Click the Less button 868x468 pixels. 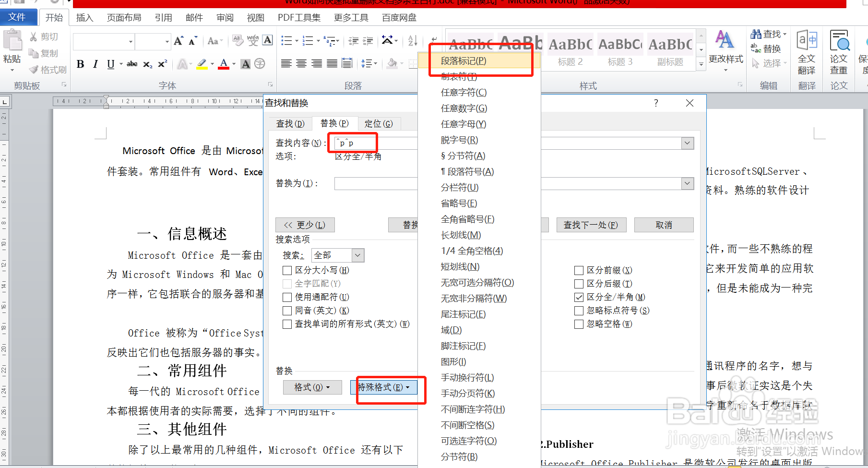(x=305, y=225)
